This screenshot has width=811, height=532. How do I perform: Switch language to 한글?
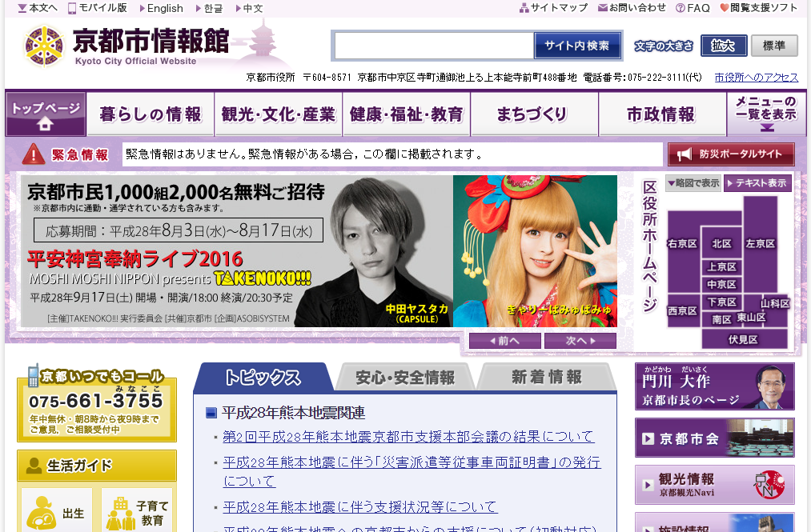point(209,8)
